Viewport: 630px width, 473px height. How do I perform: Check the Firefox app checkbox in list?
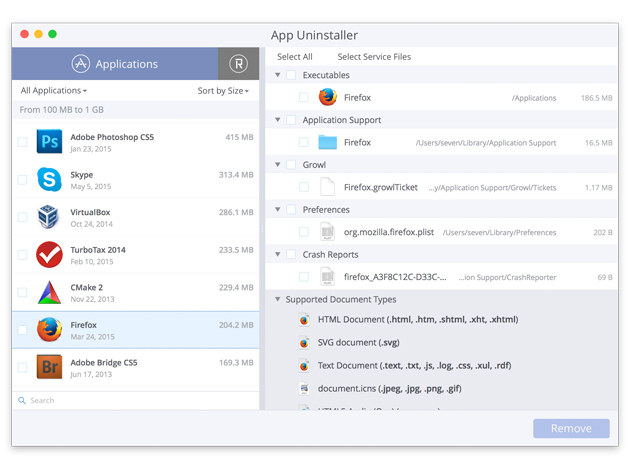pos(22,330)
